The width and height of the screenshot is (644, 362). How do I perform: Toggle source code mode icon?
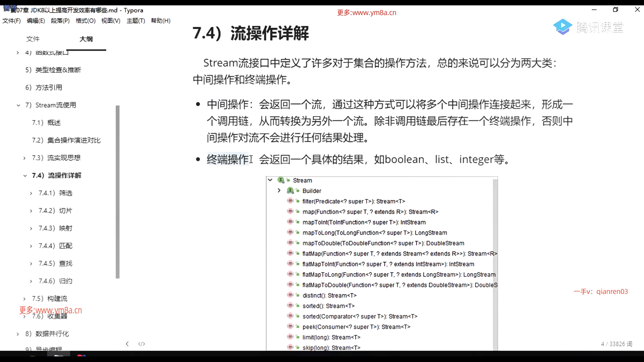142,344
